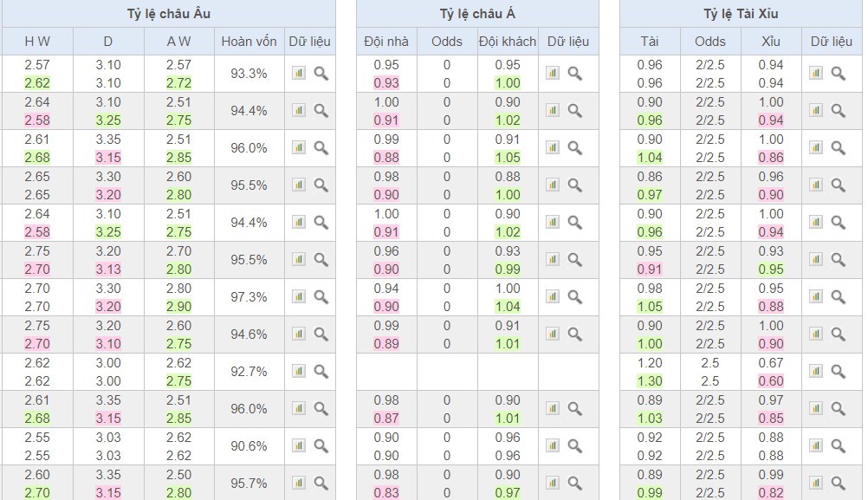Click the "Tỷ lệ châu Âu" table title
868x500 pixels.
point(167,14)
